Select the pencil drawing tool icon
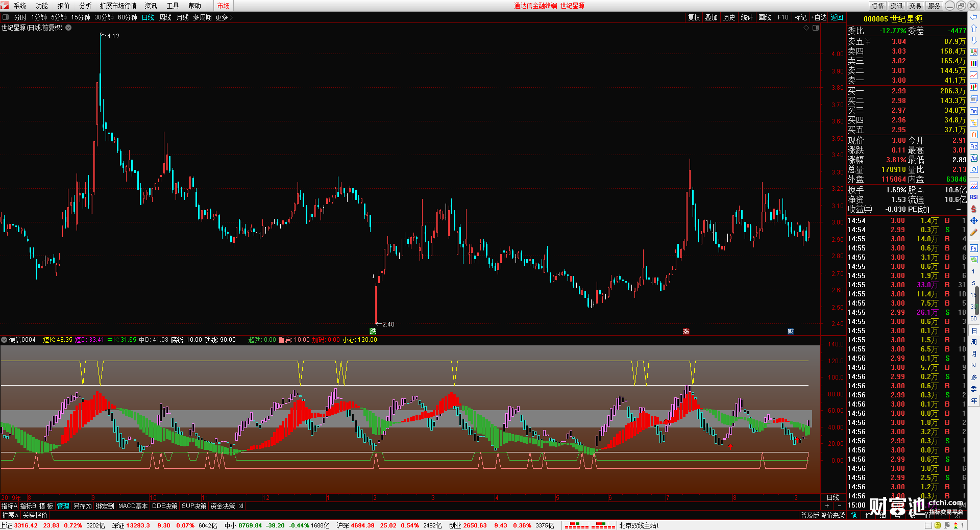The height and width of the screenshot is (530, 980). click(x=974, y=232)
